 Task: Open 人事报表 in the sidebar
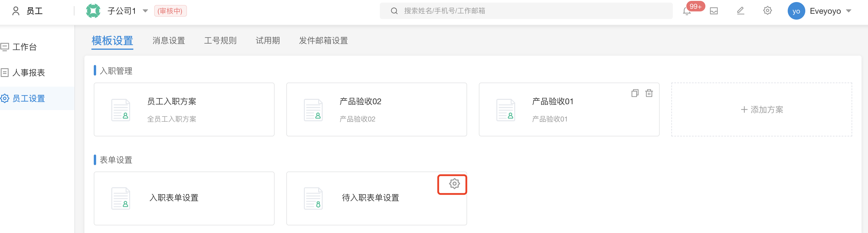pyautogui.click(x=28, y=73)
